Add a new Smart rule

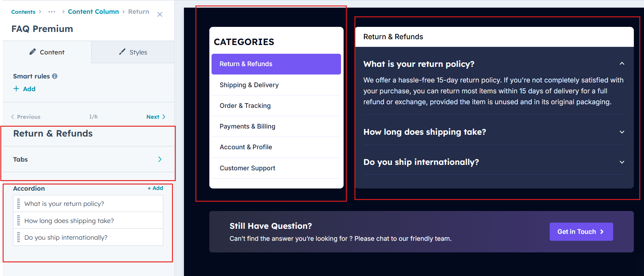coord(25,89)
